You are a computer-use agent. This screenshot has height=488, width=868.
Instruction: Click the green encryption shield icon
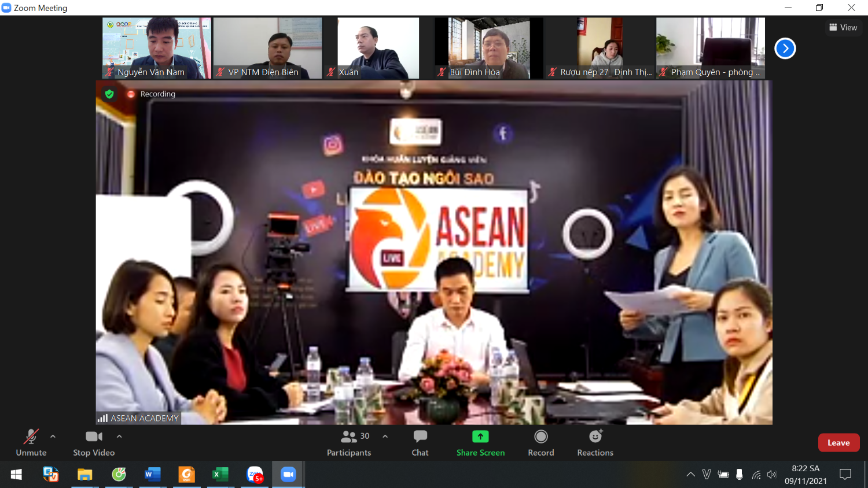(x=109, y=94)
